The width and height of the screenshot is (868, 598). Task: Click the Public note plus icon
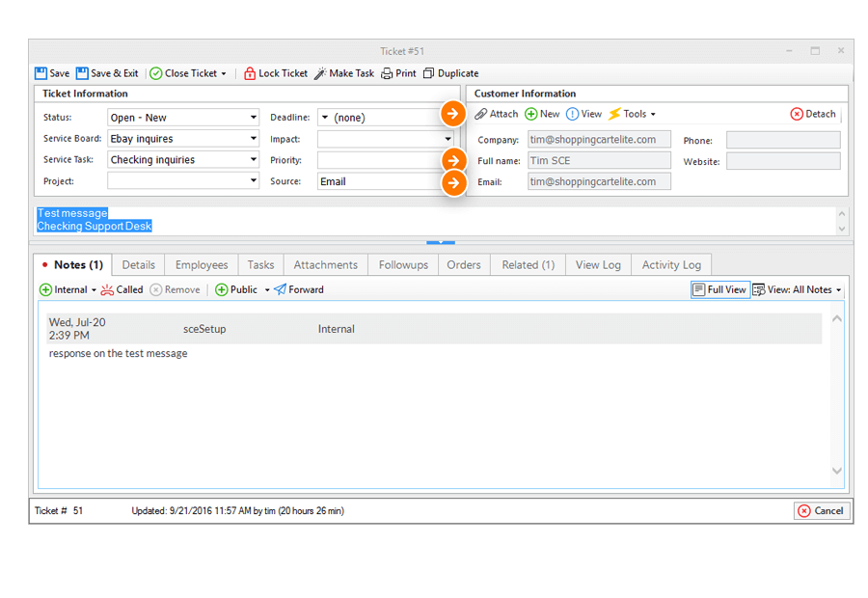(x=222, y=289)
